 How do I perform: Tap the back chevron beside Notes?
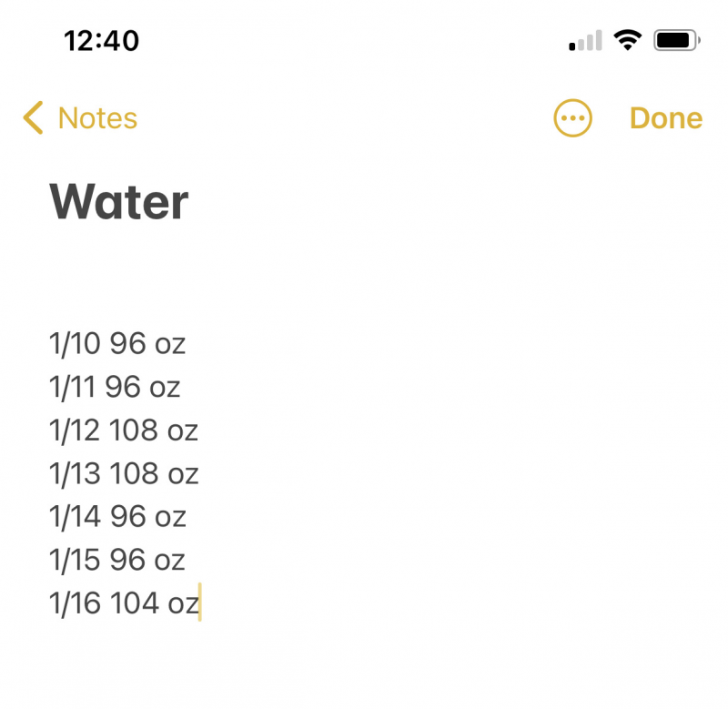tap(33, 118)
